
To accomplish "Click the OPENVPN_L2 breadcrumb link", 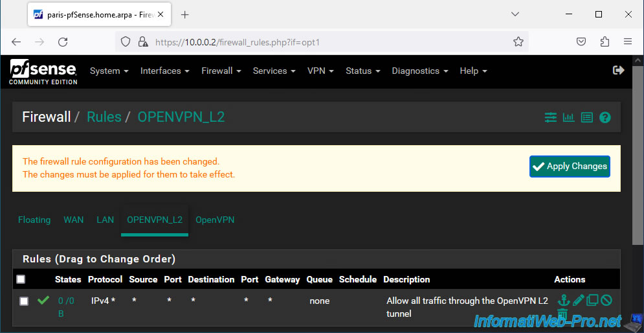I will click(x=181, y=117).
